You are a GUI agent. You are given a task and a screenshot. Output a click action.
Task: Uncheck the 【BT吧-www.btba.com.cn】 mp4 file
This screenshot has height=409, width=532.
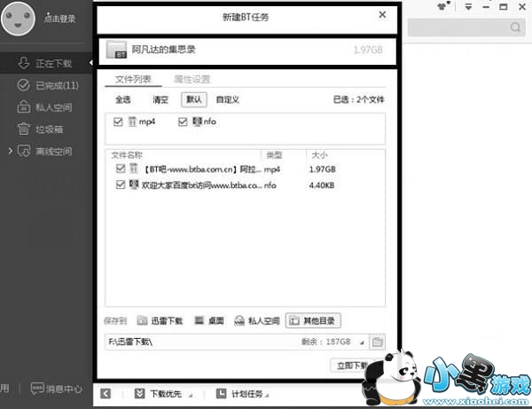[121, 169]
